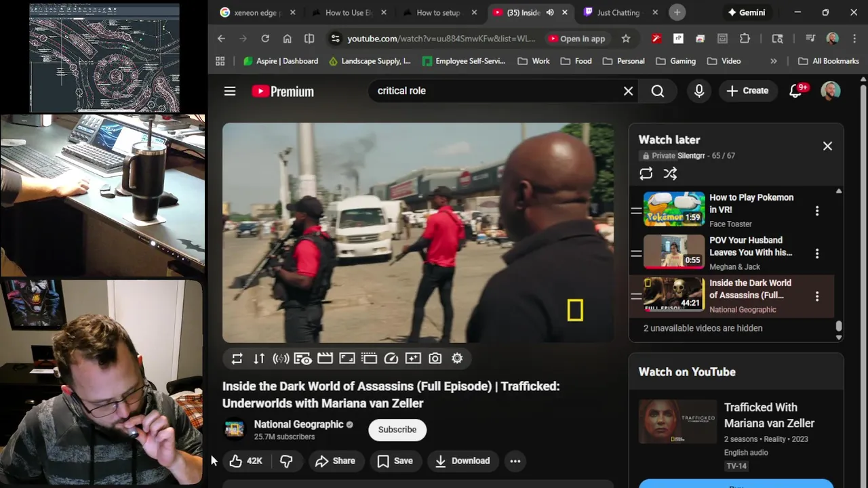Viewport: 868px width, 488px height.
Task: Open the Gemini button in Chrome
Action: click(x=747, y=12)
